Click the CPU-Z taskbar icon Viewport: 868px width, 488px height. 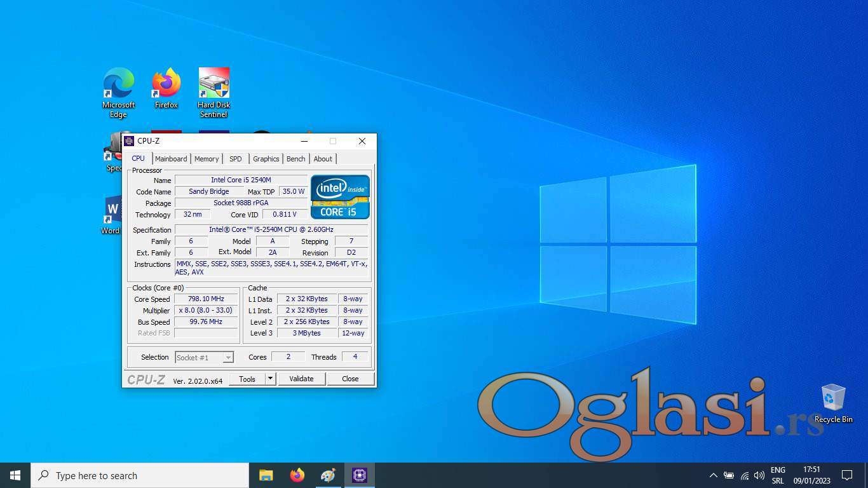coord(359,475)
